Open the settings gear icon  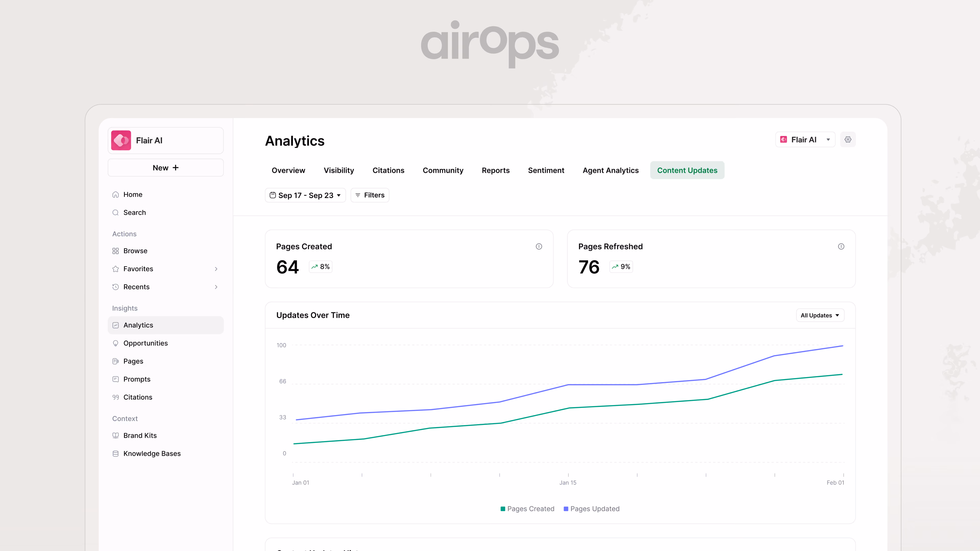coord(848,140)
